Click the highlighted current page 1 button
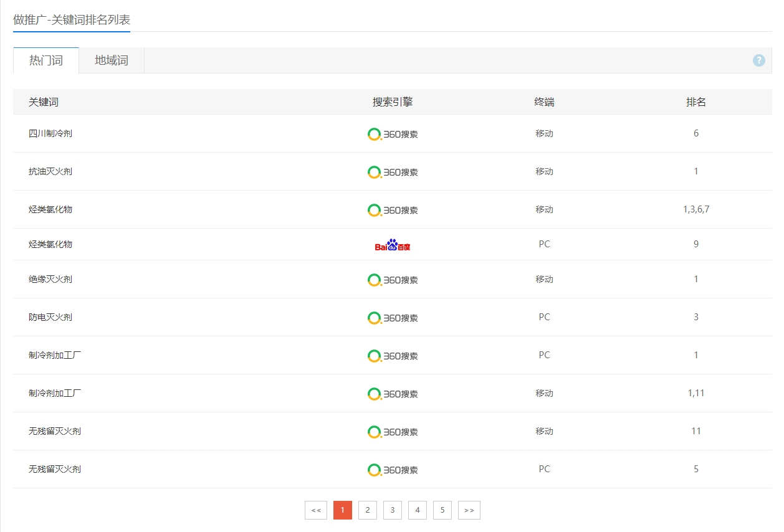This screenshot has height=532, width=784. [x=343, y=510]
